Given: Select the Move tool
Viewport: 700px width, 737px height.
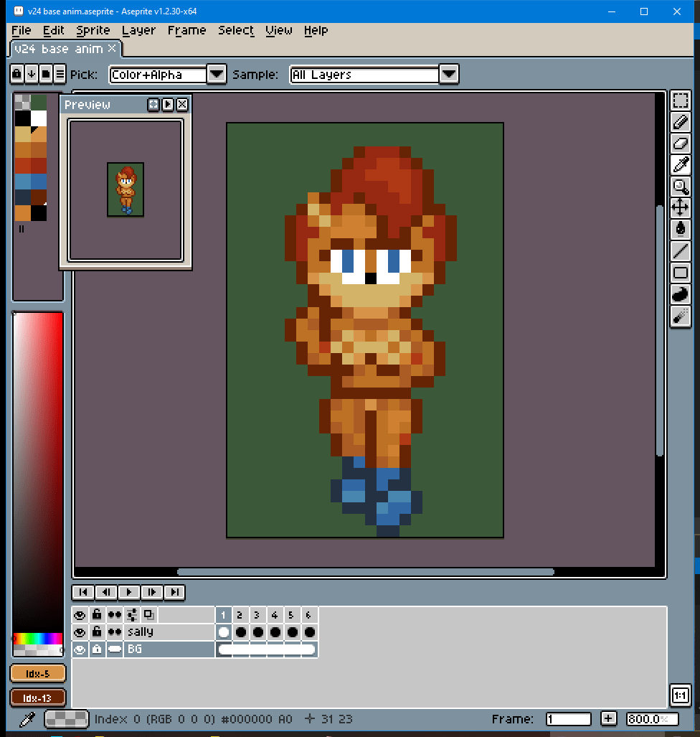Looking at the screenshot, I should (x=680, y=208).
